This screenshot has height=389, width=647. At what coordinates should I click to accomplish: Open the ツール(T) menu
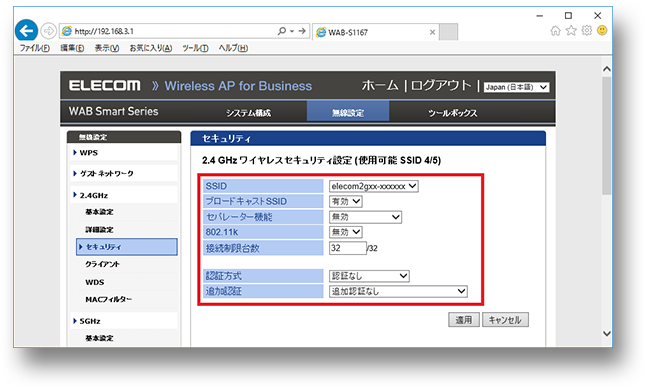195,48
